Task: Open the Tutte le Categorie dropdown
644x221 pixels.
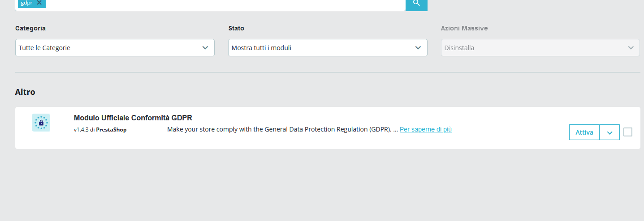Action: (x=115, y=48)
